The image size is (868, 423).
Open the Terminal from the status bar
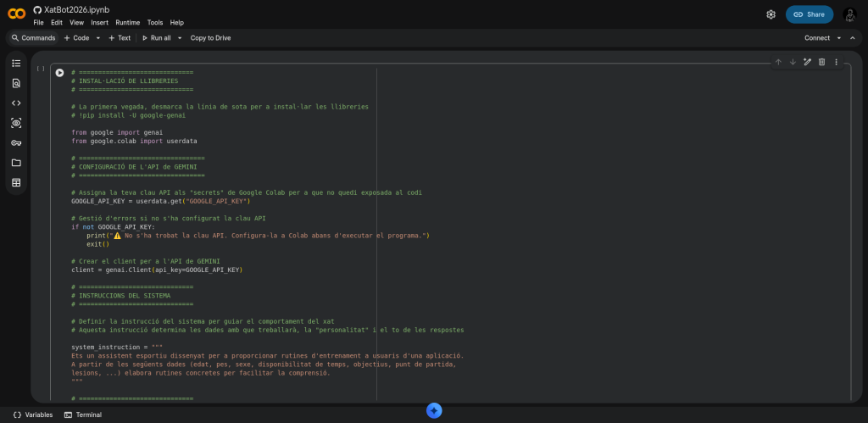tap(83, 415)
